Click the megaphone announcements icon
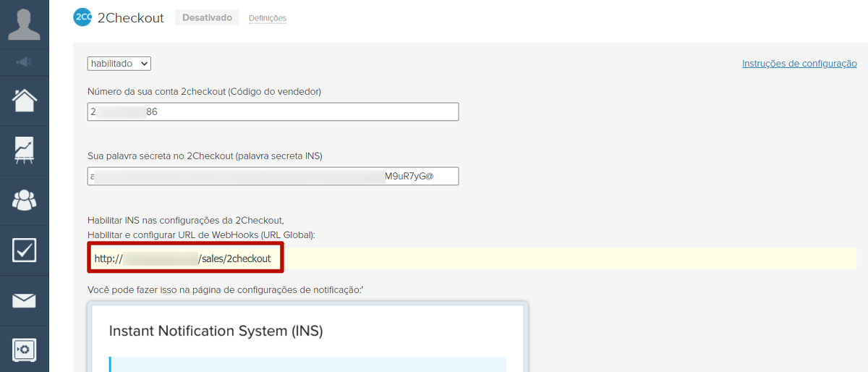 (24, 62)
